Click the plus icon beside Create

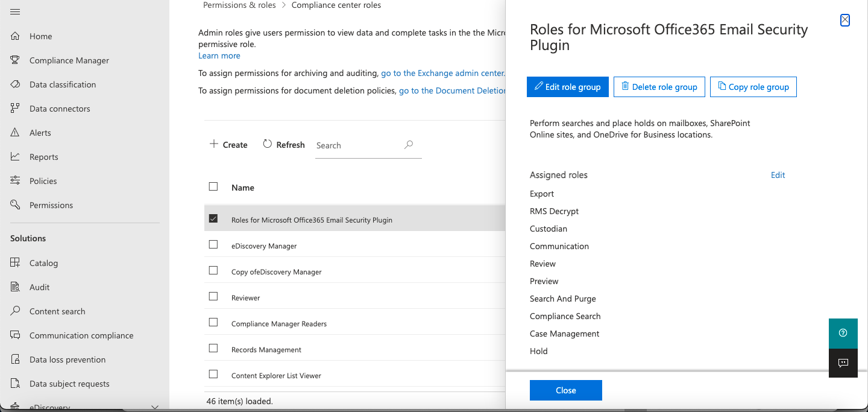pos(213,144)
